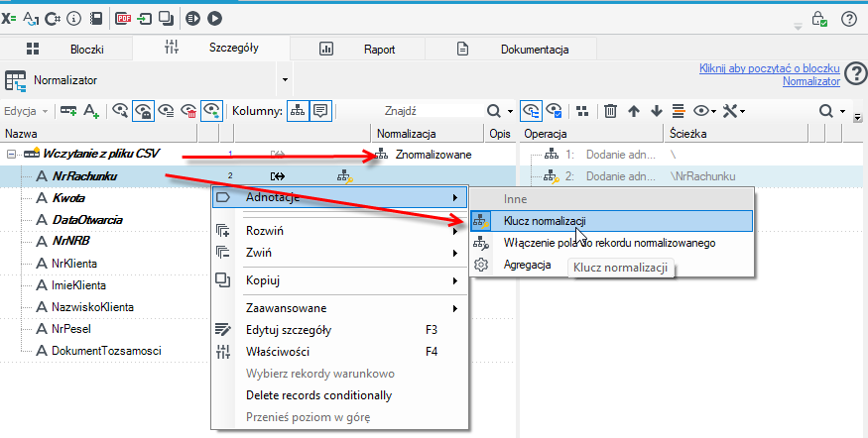Select the NrPesel field row
This screenshot has width=868, height=438.
pyautogui.click(x=70, y=329)
